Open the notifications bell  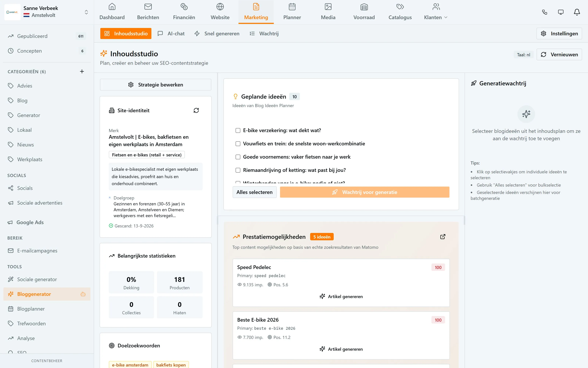click(x=577, y=12)
